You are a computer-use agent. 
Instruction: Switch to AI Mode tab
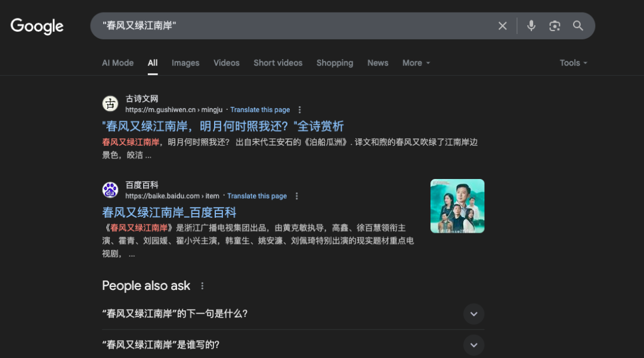point(118,63)
